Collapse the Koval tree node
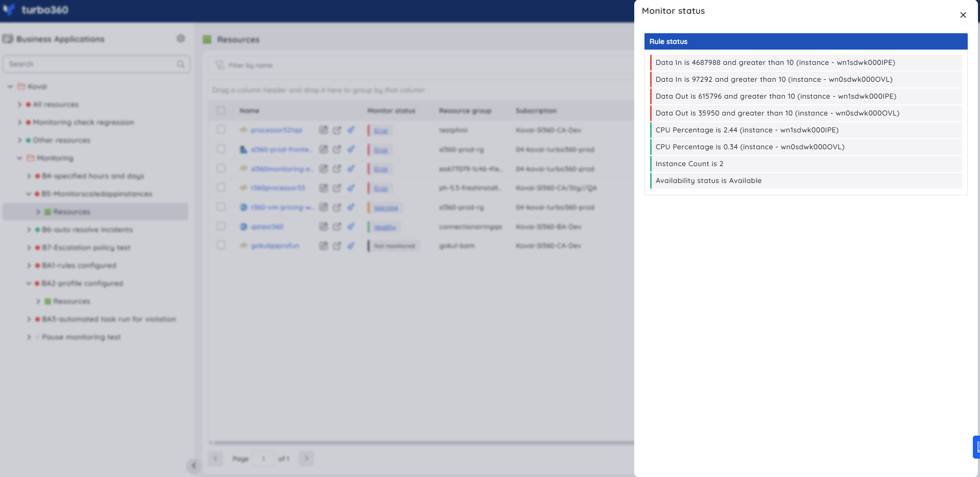This screenshot has height=477, width=980. coord(10,86)
